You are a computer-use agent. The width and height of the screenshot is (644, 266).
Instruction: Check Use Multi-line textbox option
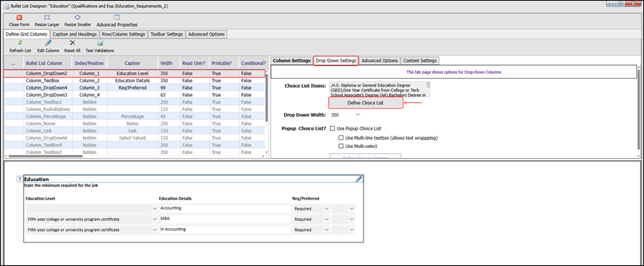pos(341,138)
